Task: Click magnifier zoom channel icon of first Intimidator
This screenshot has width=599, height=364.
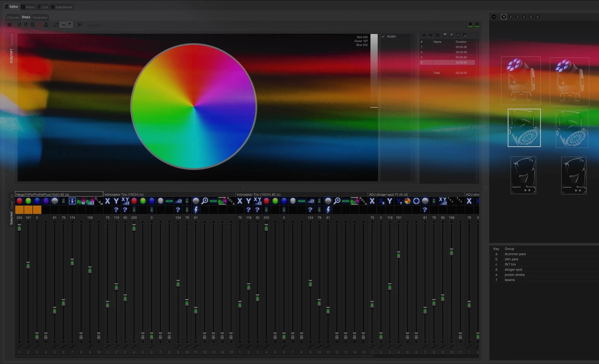Action: point(205,201)
